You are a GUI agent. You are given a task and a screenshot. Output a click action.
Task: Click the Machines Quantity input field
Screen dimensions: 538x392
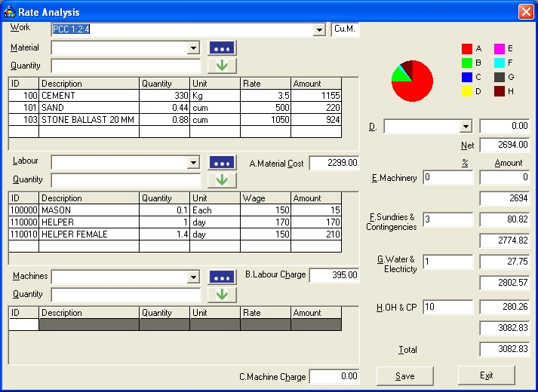126,295
